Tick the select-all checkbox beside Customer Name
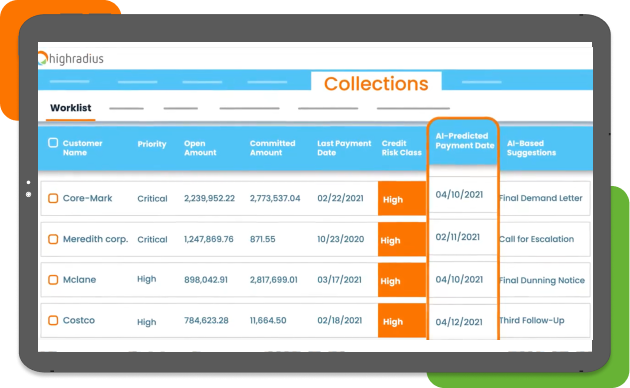 pos(53,143)
